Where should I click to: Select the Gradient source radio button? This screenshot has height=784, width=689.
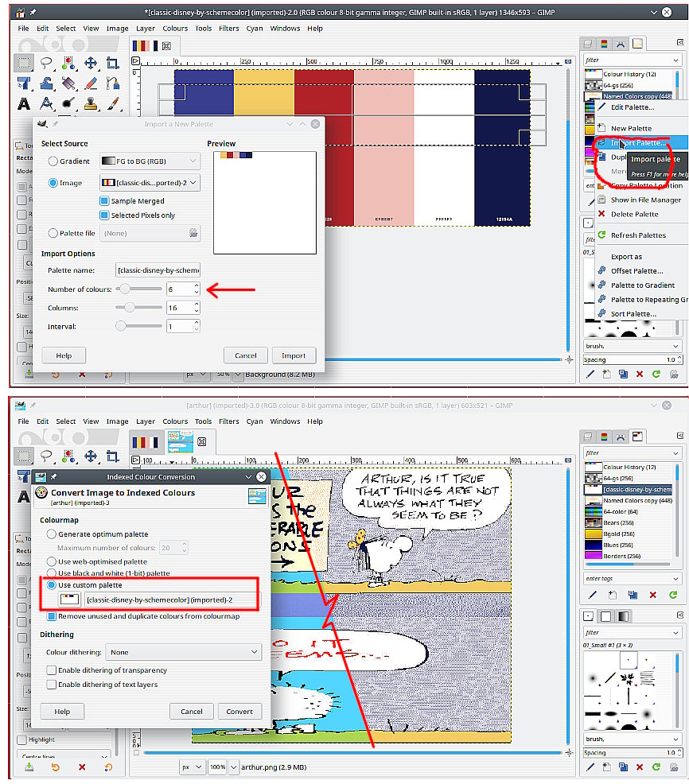[x=53, y=161]
